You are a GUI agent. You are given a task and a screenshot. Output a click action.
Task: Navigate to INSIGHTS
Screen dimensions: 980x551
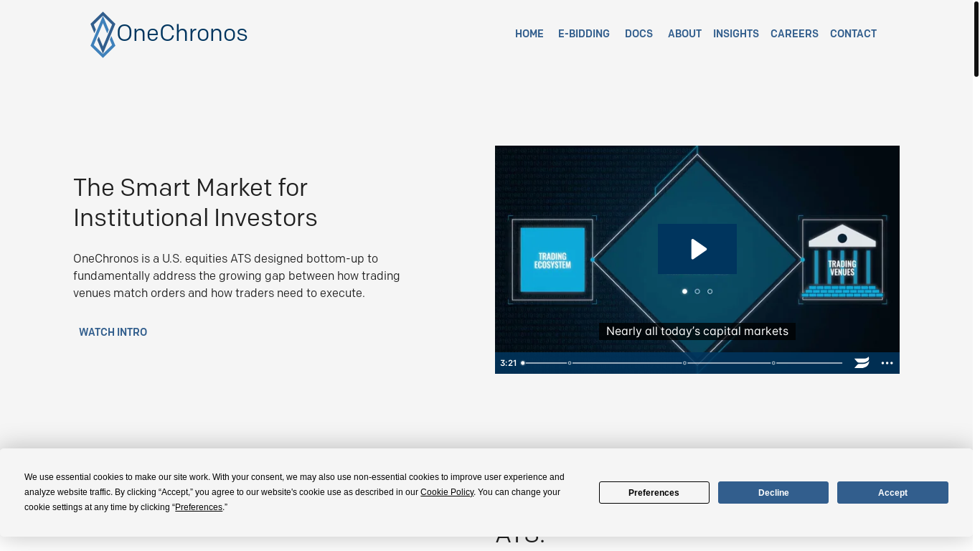click(736, 34)
